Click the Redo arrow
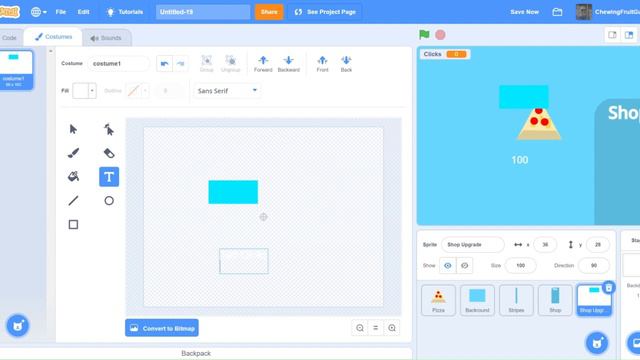640x360 pixels. [x=180, y=64]
